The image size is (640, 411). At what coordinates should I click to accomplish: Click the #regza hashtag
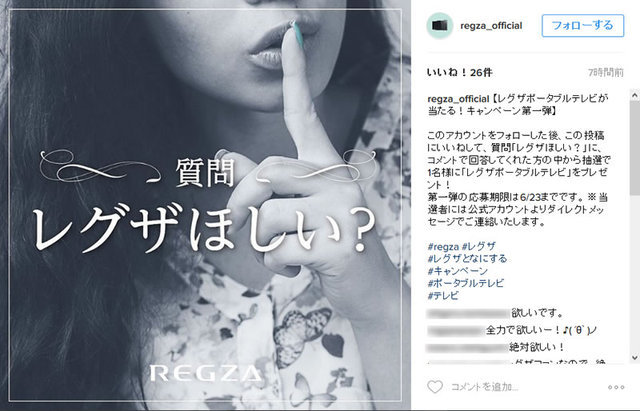tap(443, 247)
